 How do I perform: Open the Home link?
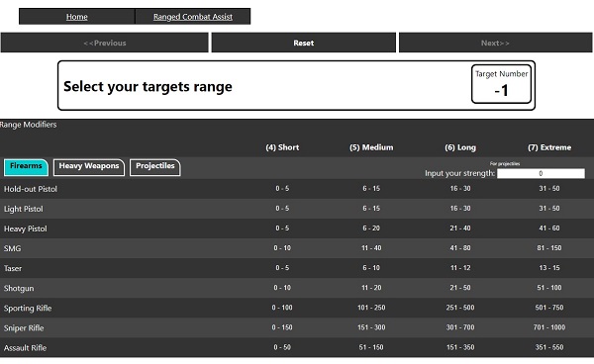[77, 17]
